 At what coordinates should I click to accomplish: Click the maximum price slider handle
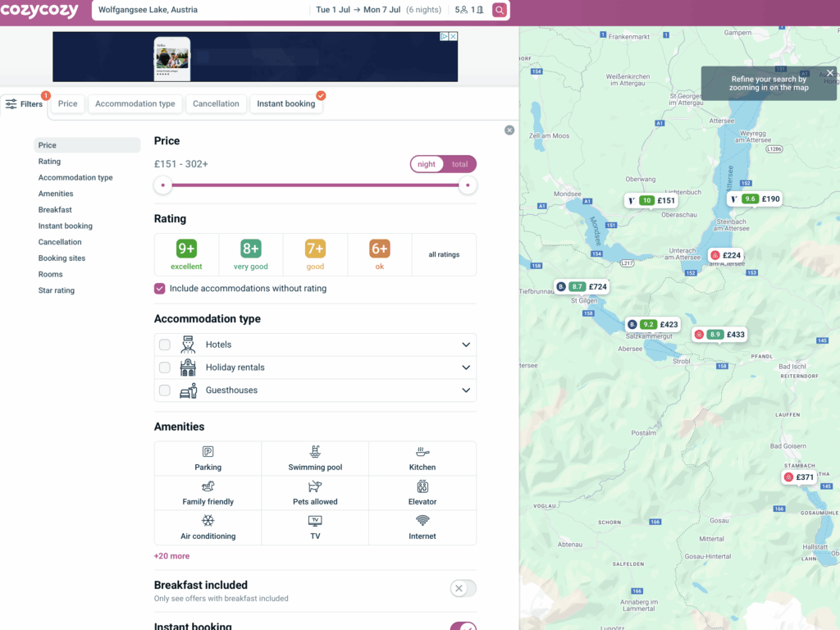(x=468, y=185)
